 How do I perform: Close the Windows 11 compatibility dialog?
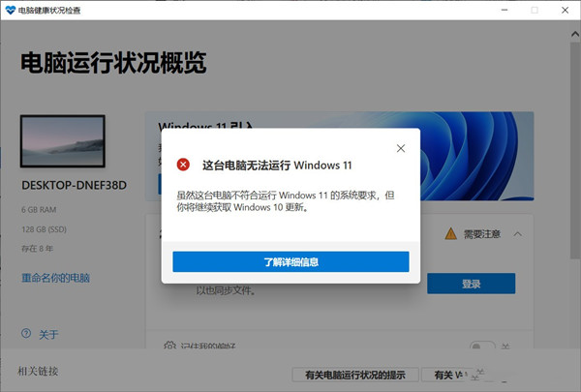coord(401,148)
